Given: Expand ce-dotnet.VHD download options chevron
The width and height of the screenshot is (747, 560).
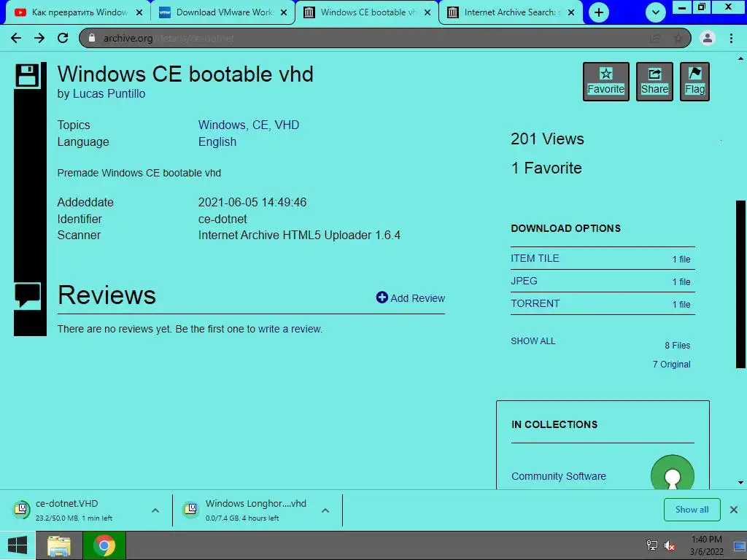Looking at the screenshot, I should [155, 510].
